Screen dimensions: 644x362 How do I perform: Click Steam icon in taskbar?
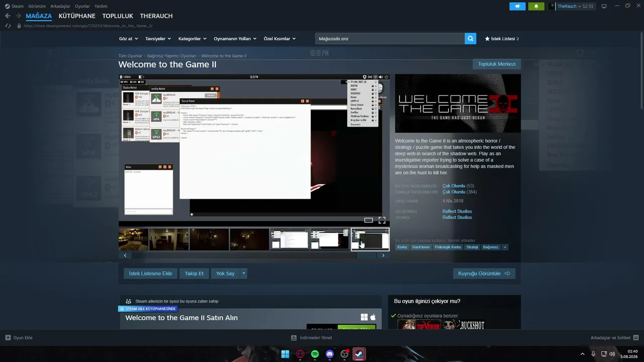click(359, 354)
